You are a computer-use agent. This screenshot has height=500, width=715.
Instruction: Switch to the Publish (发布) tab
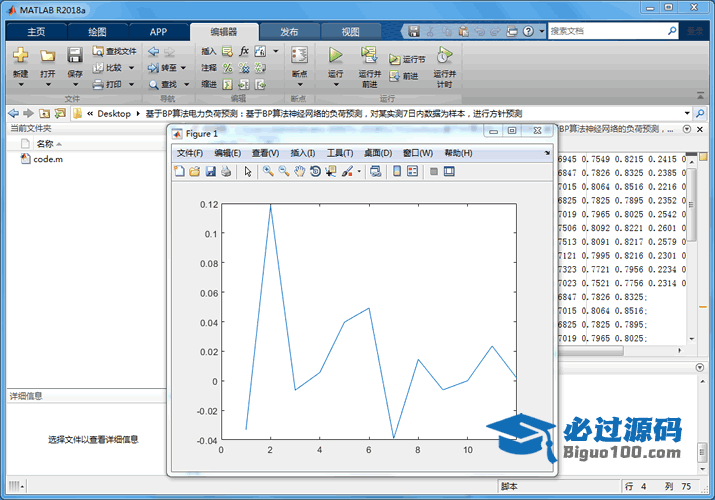(x=289, y=31)
